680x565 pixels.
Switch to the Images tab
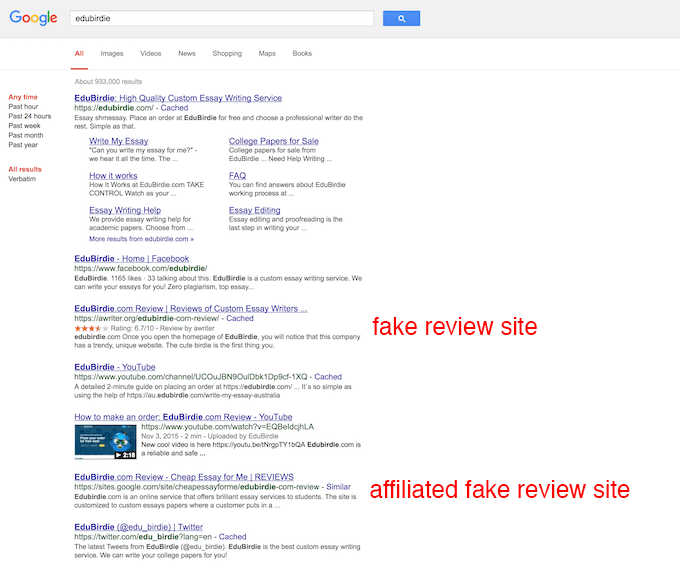(112, 53)
